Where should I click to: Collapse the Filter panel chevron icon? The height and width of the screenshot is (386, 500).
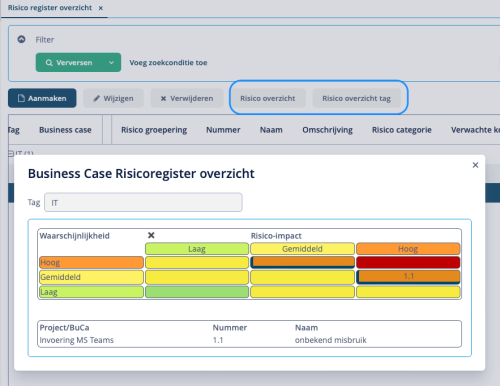coord(21,39)
